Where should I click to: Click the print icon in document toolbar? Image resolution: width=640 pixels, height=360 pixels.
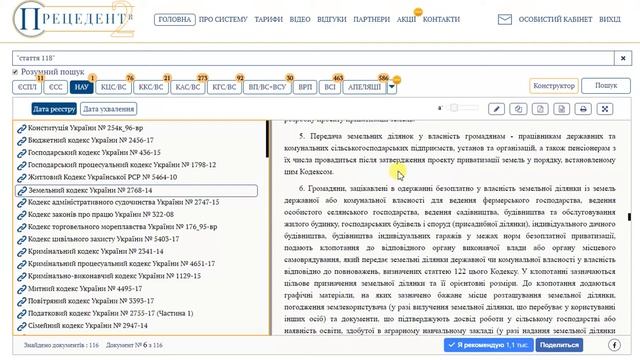583,109
